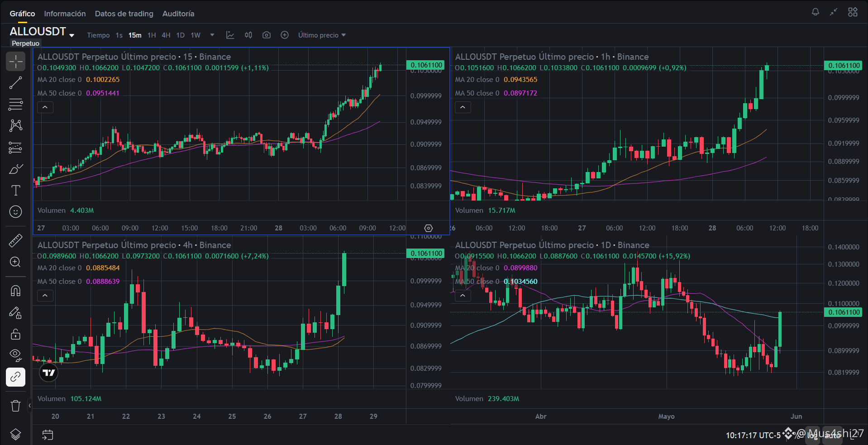Click the Perpetuo tag under ALLOUSDT
868x445 pixels.
click(25, 43)
